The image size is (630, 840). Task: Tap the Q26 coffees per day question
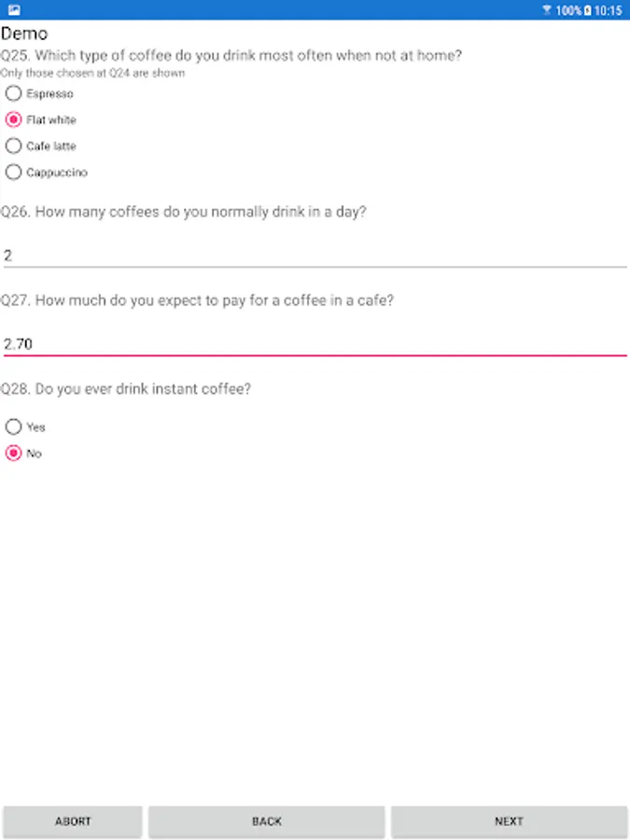click(184, 212)
